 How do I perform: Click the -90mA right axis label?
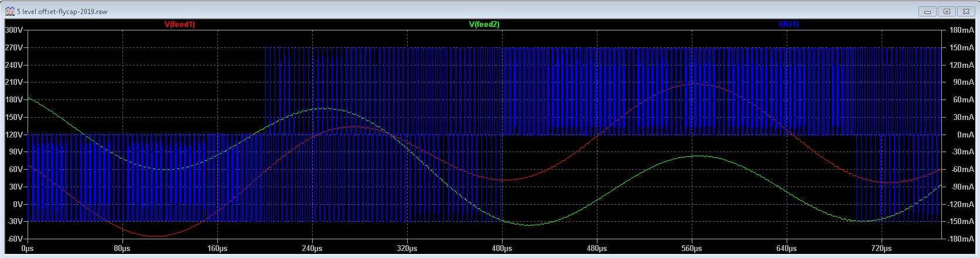(962, 187)
